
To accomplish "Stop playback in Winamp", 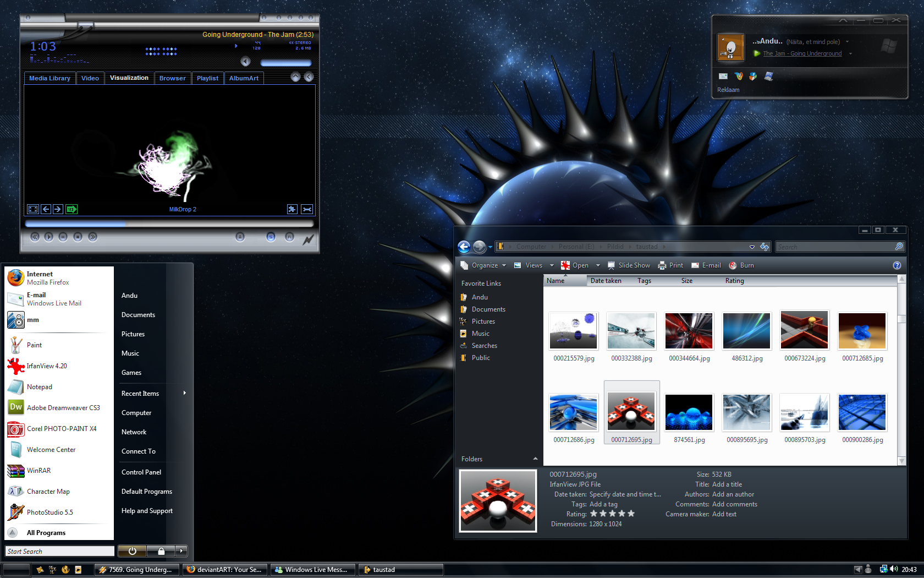I will [x=78, y=237].
